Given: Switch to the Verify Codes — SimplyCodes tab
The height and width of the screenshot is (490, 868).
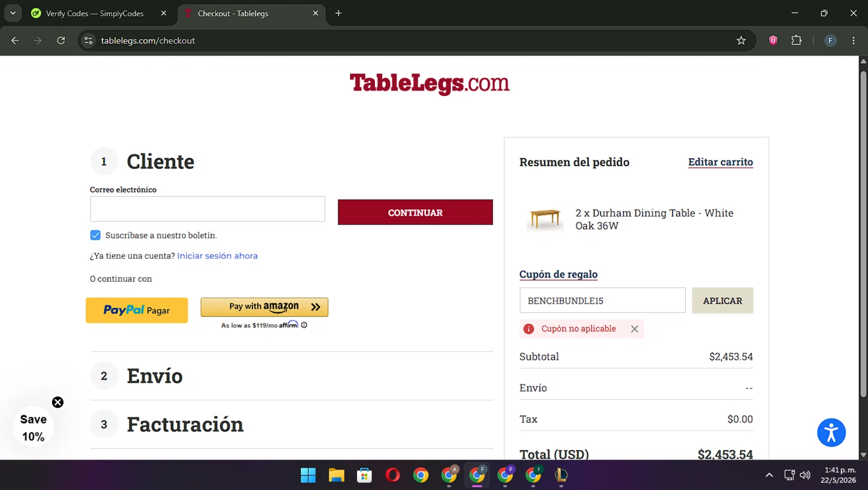Looking at the screenshot, I should pos(95,13).
